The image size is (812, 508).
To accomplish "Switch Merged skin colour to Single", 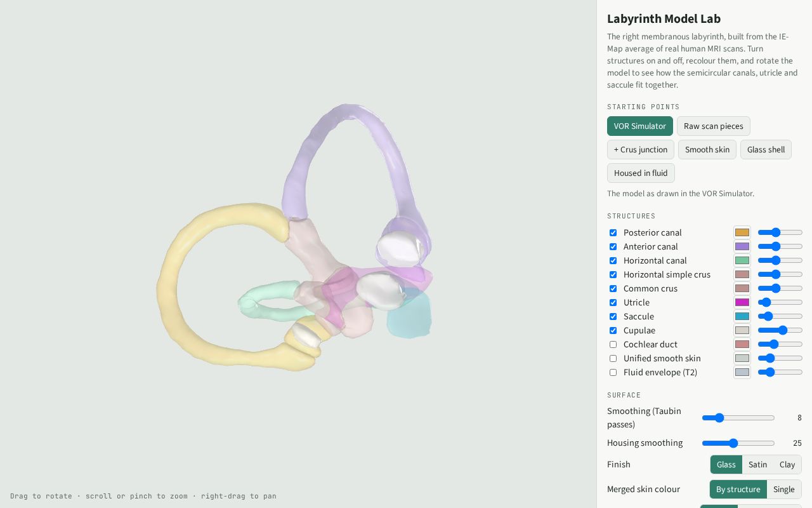I will point(784,489).
